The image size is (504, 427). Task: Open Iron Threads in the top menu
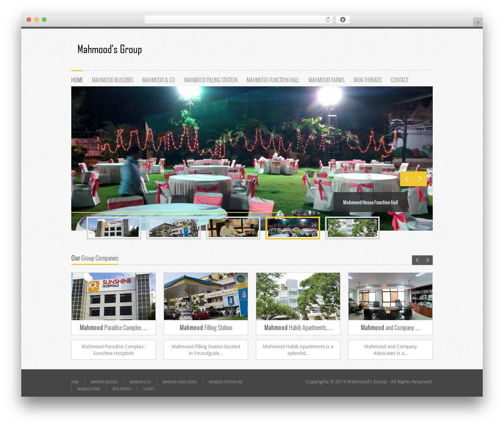tap(367, 80)
